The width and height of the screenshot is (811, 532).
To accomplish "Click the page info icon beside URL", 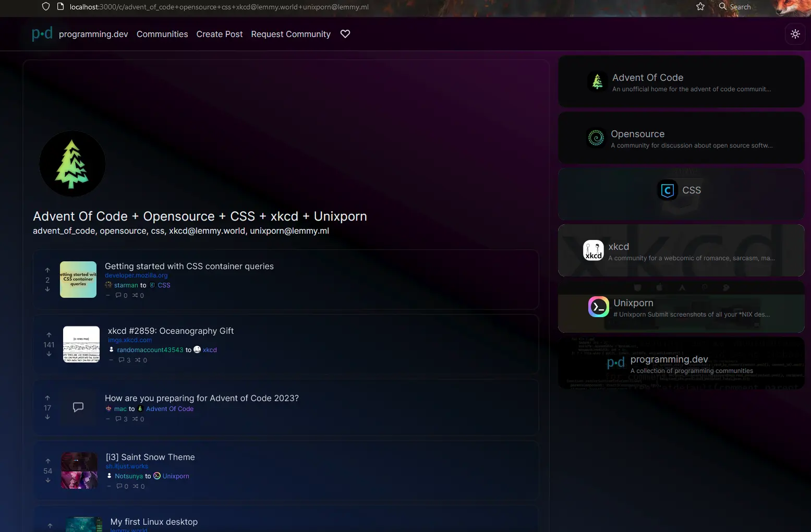I will tap(60, 7).
